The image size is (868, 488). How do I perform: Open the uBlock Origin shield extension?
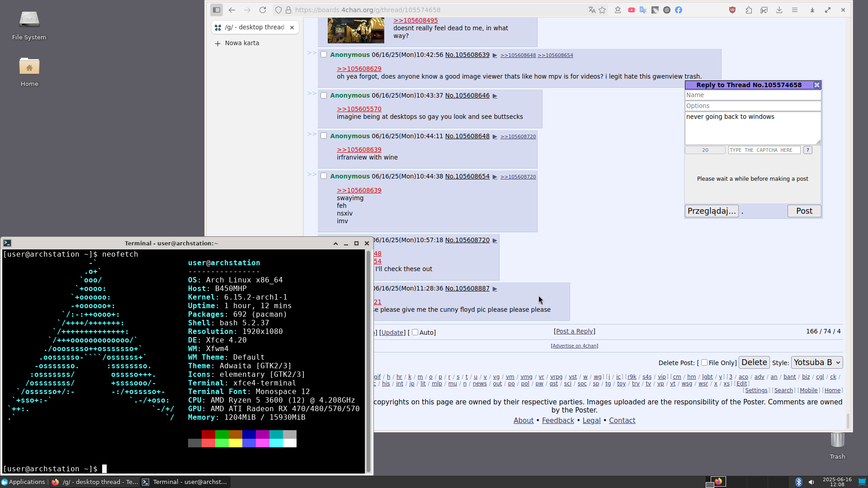point(732,10)
